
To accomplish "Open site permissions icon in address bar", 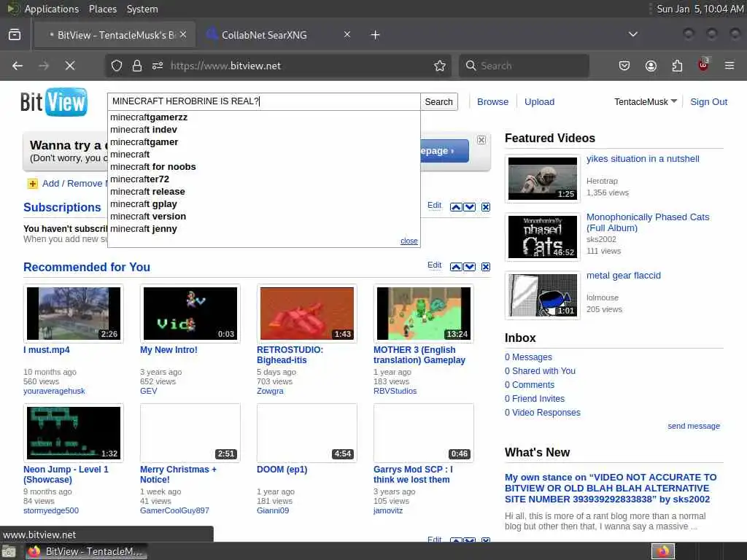I will 158,66.
